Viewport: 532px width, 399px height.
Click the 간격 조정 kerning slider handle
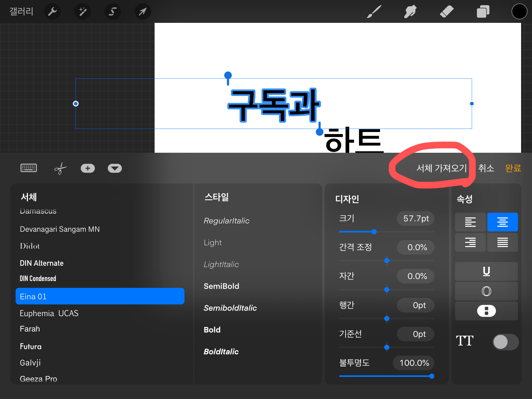(x=387, y=261)
